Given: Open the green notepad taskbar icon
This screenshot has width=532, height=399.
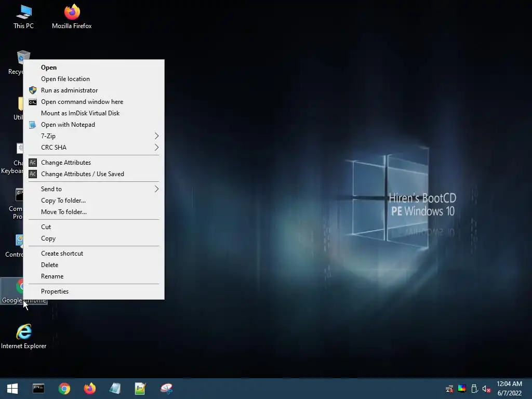Looking at the screenshot, I should tap(140, 389).
